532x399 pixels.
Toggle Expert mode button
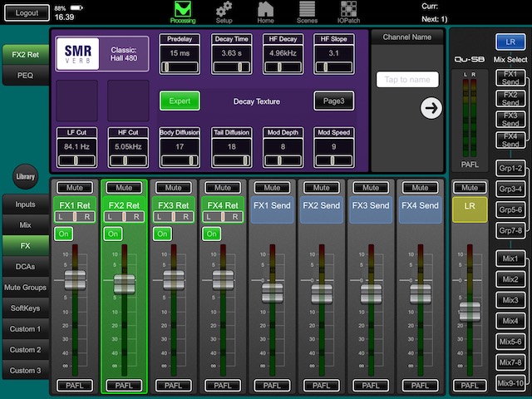pos(180,101)
